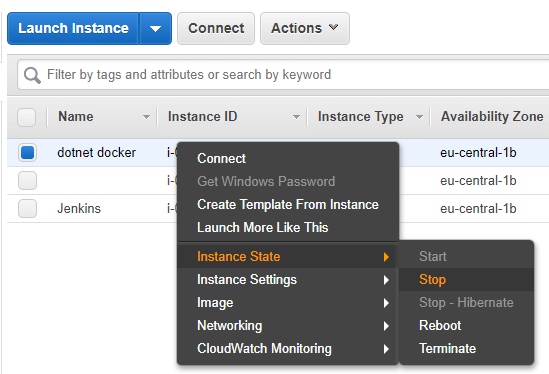Uncheck the dotnet docker instance checkbox

click(27, 153)
